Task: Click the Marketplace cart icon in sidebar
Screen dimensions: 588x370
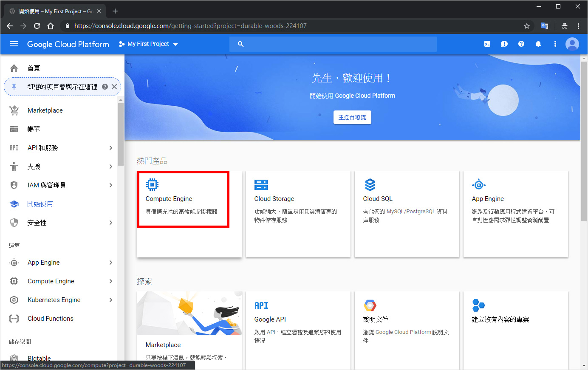Action: point(14,110)
